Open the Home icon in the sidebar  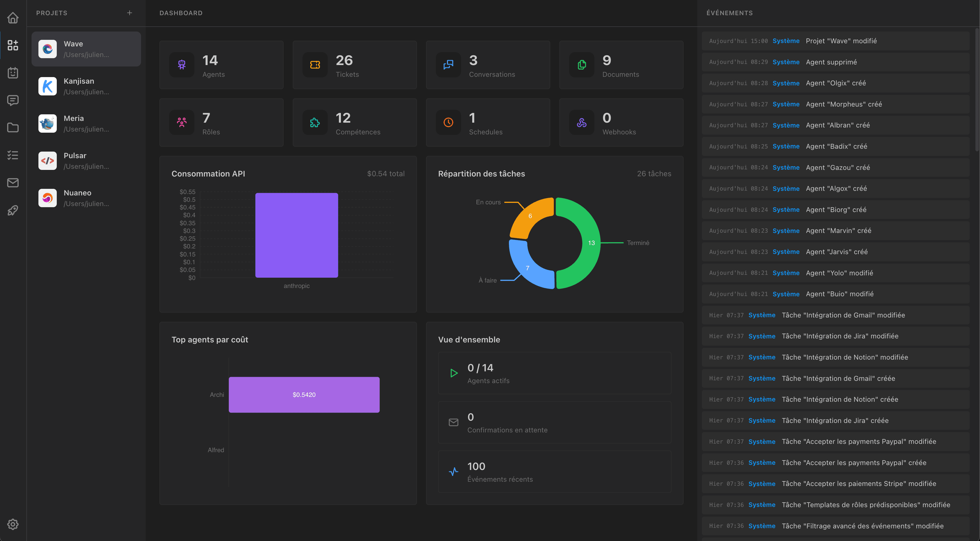(13, 18)
